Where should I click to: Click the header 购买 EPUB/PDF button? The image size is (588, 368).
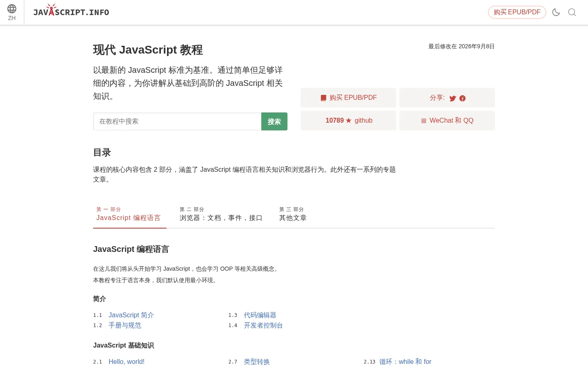pyautogui.click(x=517, y=12)
